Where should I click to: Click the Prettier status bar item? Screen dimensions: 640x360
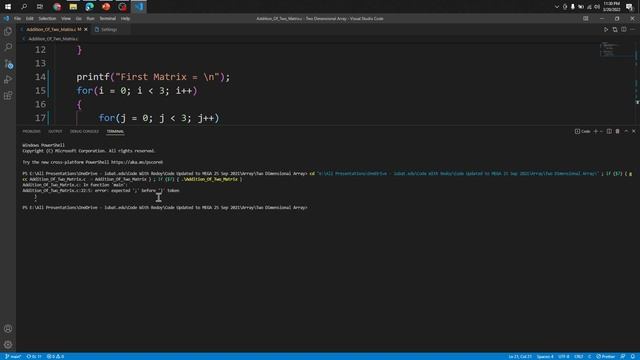coord(606,356)
